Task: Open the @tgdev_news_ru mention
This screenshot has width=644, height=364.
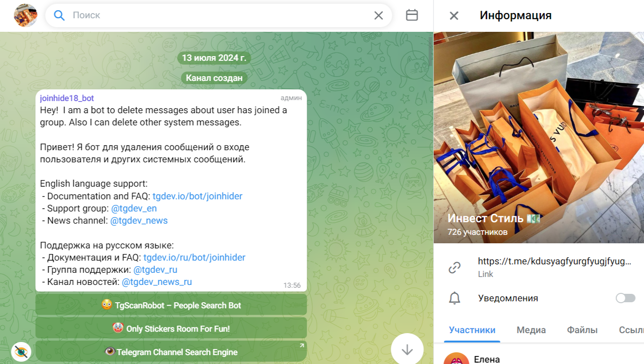Action: click(x=157, y=282)
